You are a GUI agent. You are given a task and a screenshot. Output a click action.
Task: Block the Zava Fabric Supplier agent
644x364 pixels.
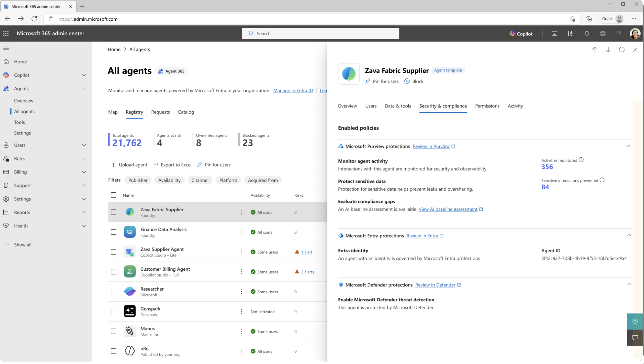click(414, 81)
